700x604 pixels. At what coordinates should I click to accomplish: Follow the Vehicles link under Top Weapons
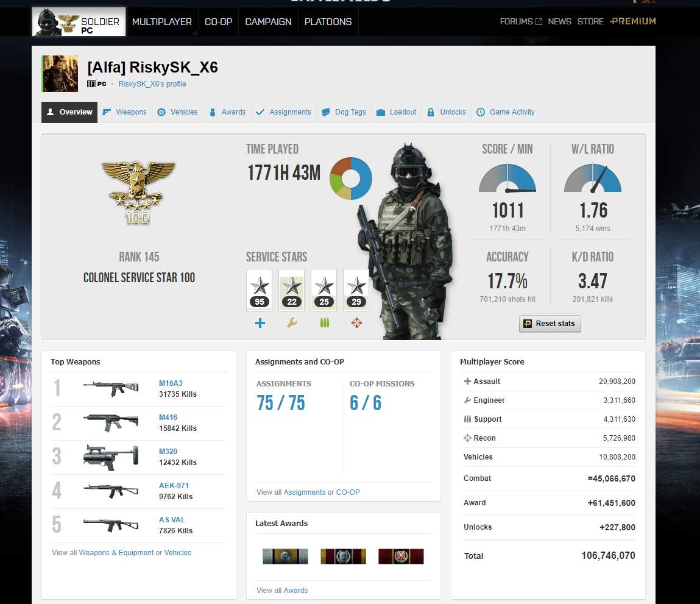(x=178, y=553)
